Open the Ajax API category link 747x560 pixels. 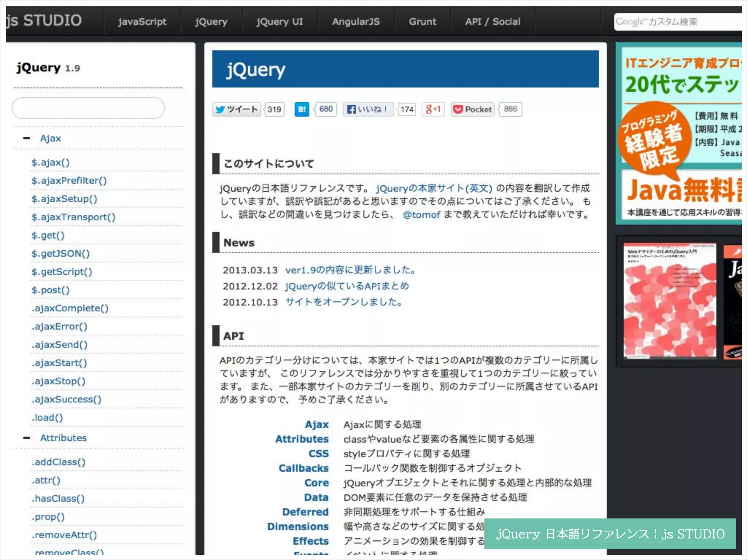(317, 425)
